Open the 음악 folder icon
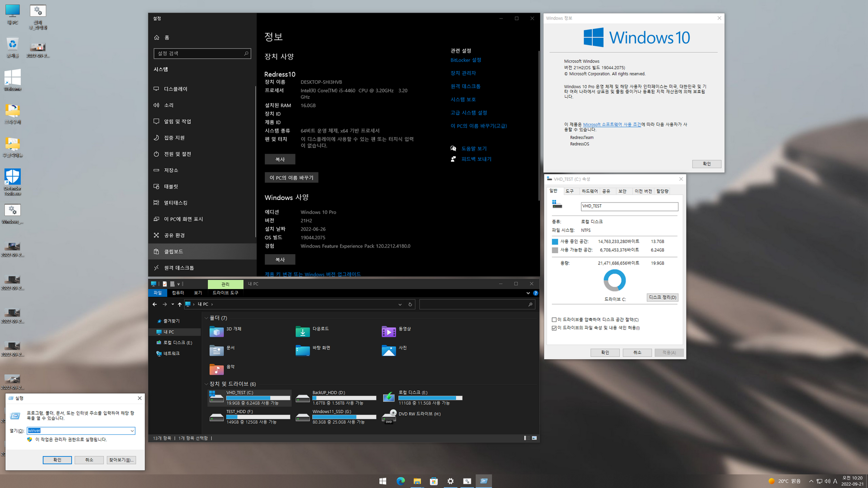Screen dimensions: 868x488 [x=217, y=369]
